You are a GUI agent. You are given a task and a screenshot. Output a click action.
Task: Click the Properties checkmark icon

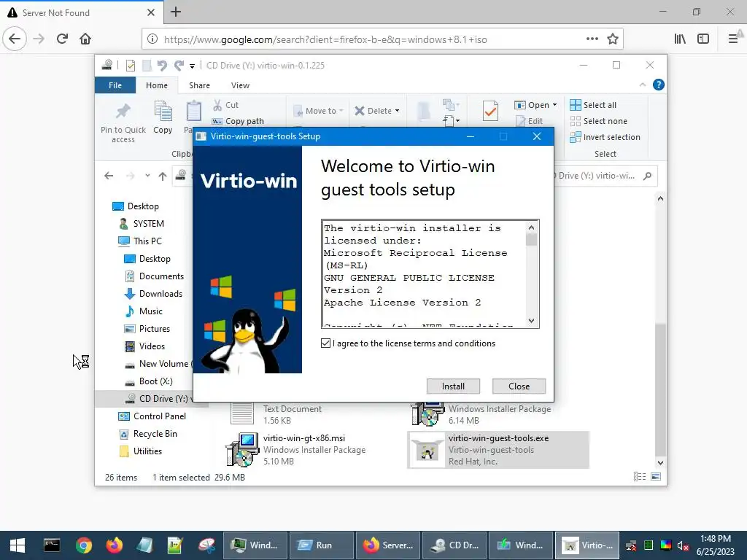(x=490, y=111)
